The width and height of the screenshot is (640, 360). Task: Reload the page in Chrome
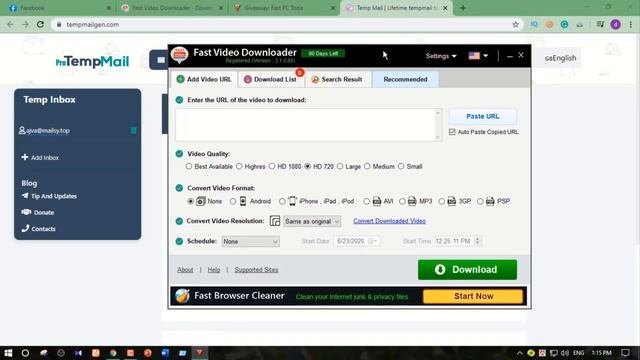40,24
